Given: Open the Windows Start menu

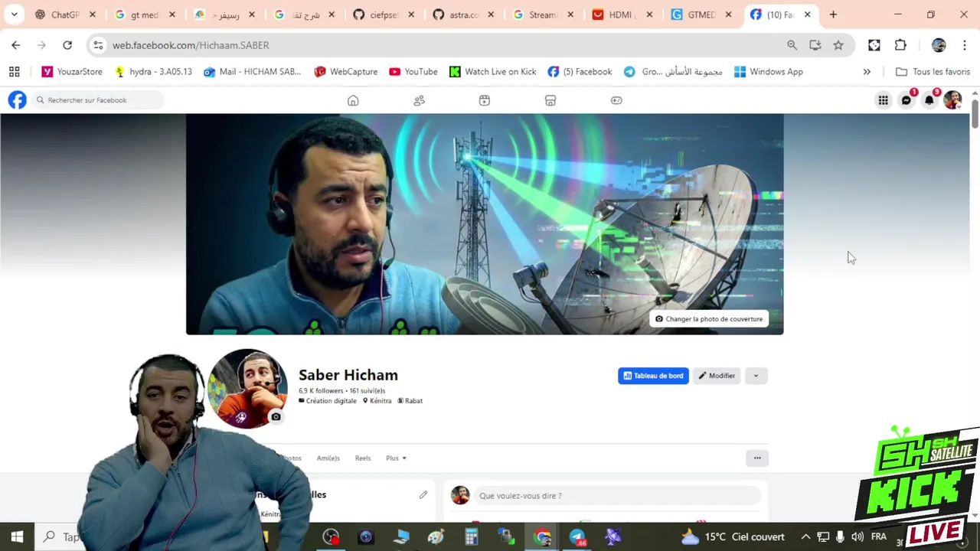Looking at the screenshot, I should tap(17, 537).
